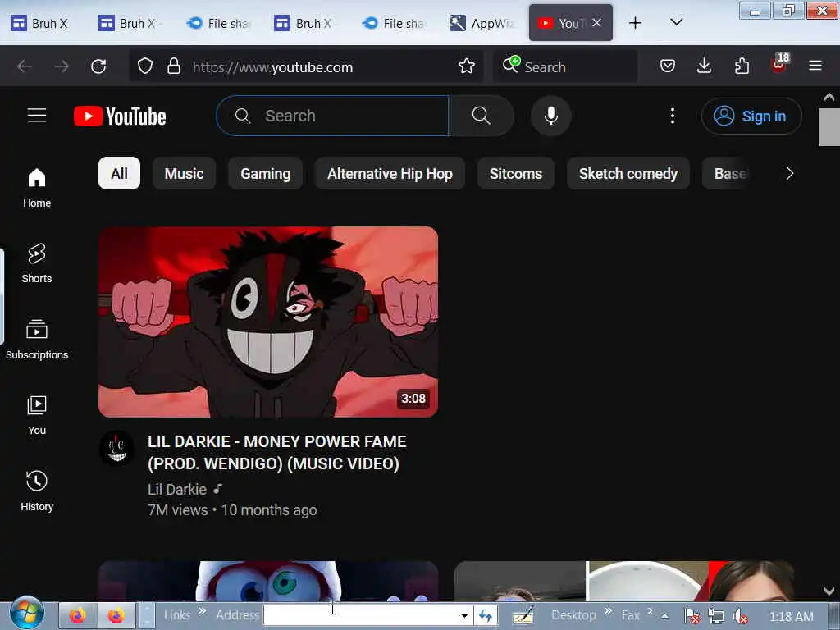Close the YouTube browser tab

(x=597, y=22)
